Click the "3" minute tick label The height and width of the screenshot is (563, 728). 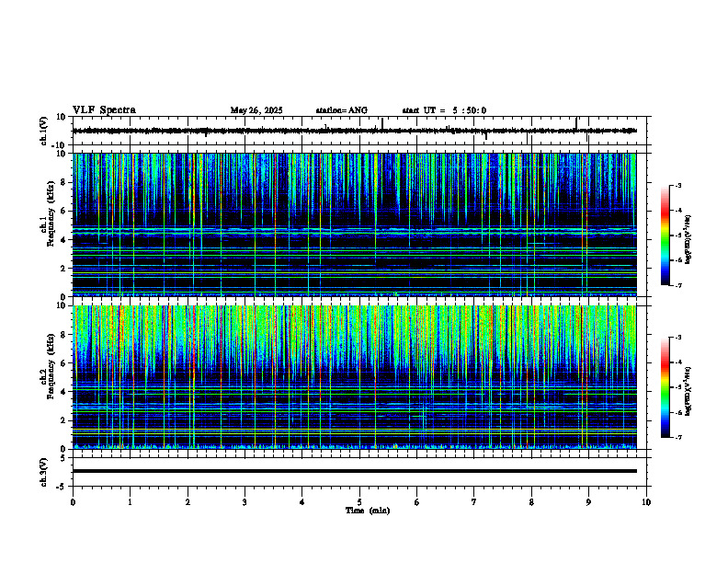245,502
